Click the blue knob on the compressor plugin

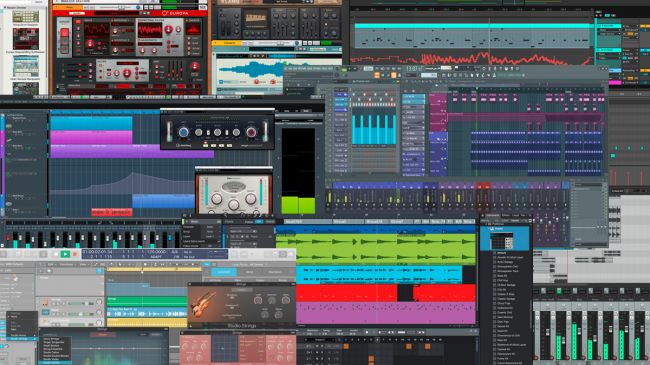pyautogui.click(x=183, y=132)
